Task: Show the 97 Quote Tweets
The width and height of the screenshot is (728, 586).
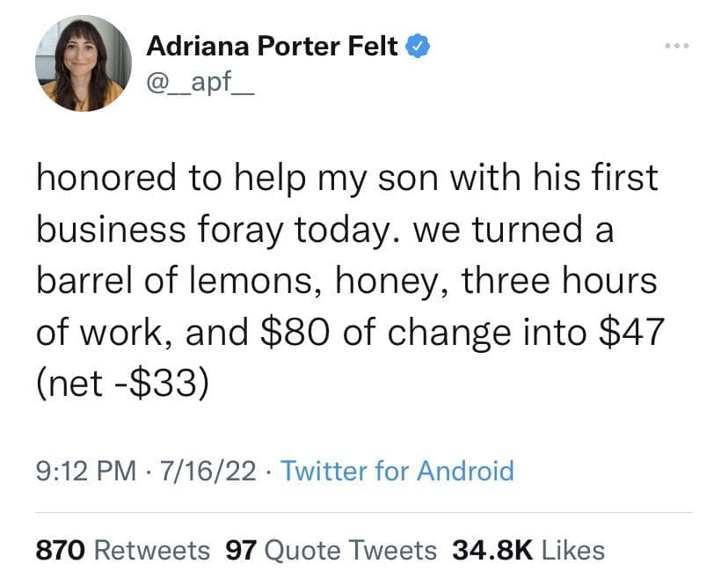Action: [331, 550]
